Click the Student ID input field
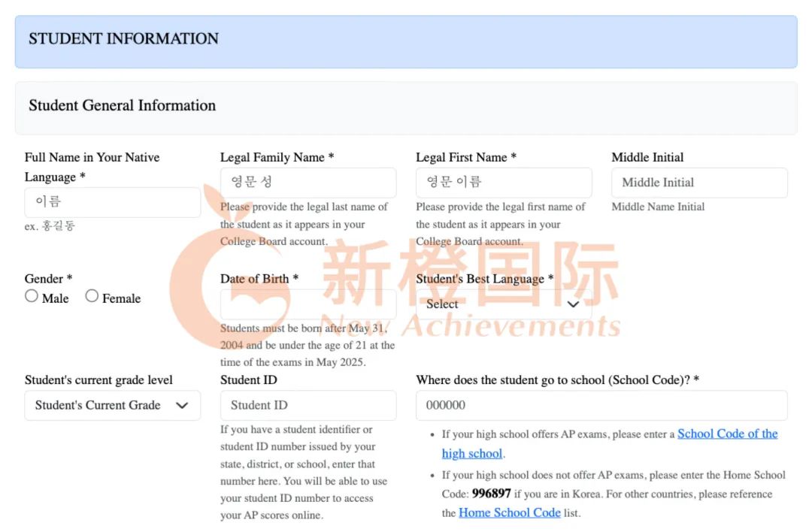The image size is (812, 532). (308, 405)
